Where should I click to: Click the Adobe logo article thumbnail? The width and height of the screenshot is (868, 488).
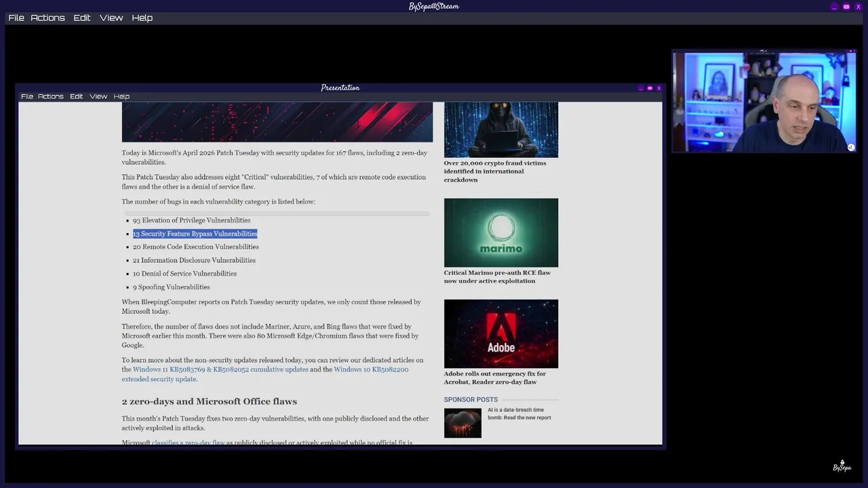(501, 333)
